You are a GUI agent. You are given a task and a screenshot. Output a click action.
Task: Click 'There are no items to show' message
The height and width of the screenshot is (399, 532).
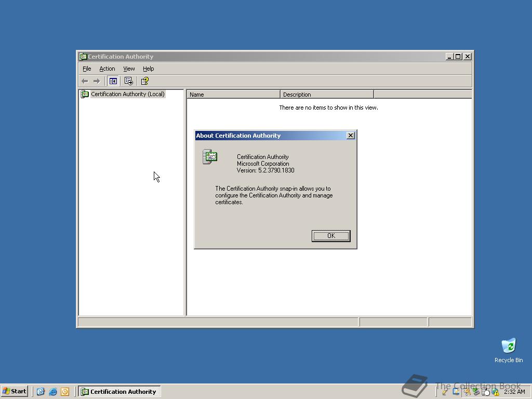328,108
